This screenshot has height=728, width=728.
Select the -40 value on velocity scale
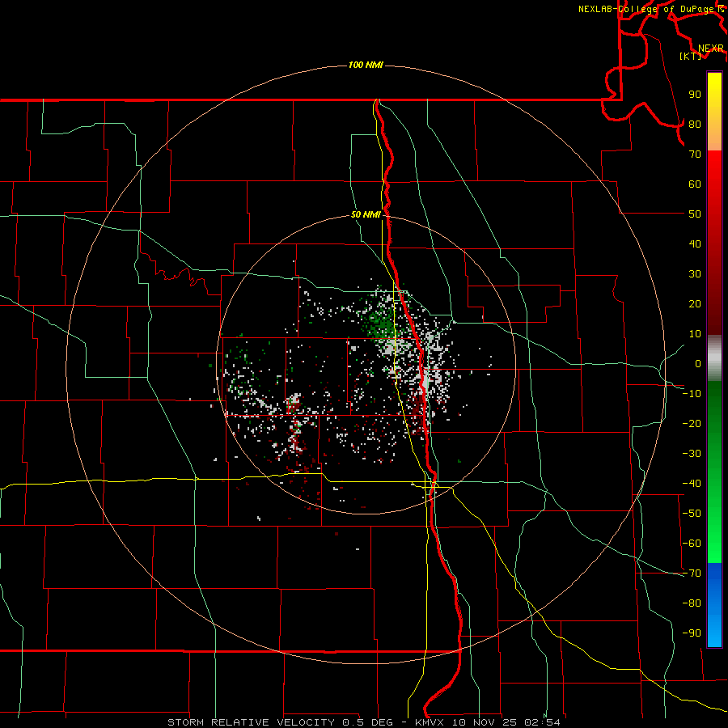(x=692, y=484)
